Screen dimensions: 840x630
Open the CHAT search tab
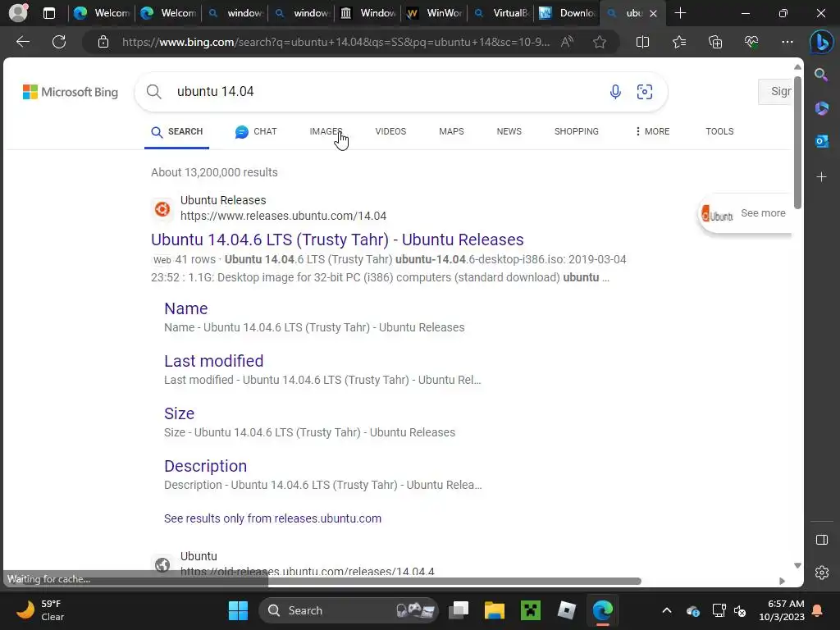point(256,131)
